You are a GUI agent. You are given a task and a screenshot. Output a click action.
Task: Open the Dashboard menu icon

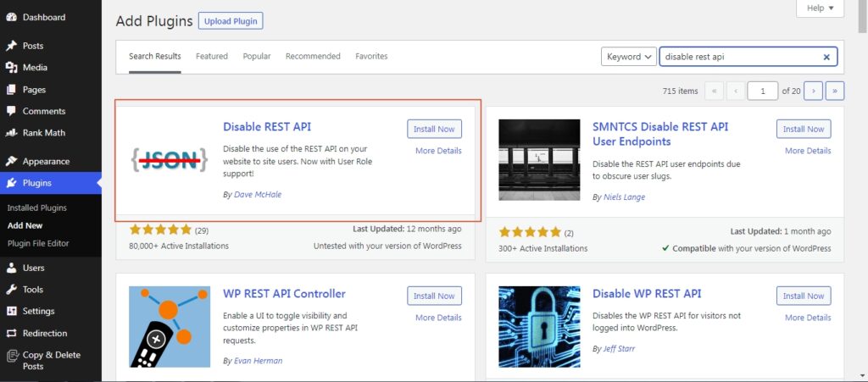tap(11, 17)
